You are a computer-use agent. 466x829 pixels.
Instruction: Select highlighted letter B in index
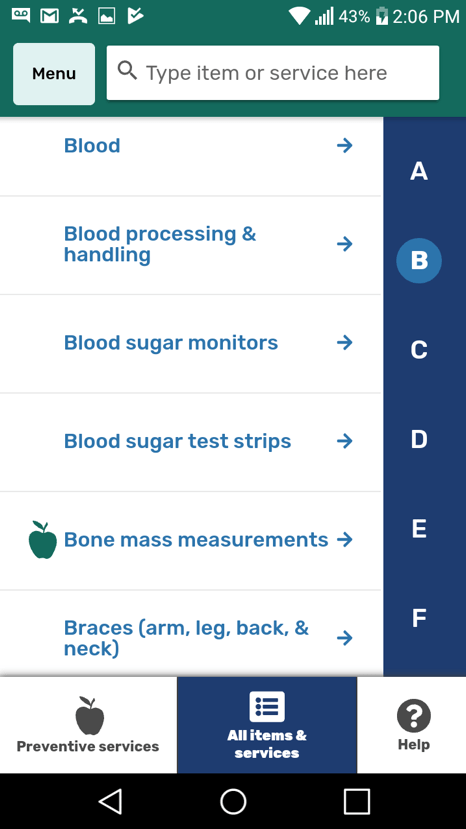419,261
